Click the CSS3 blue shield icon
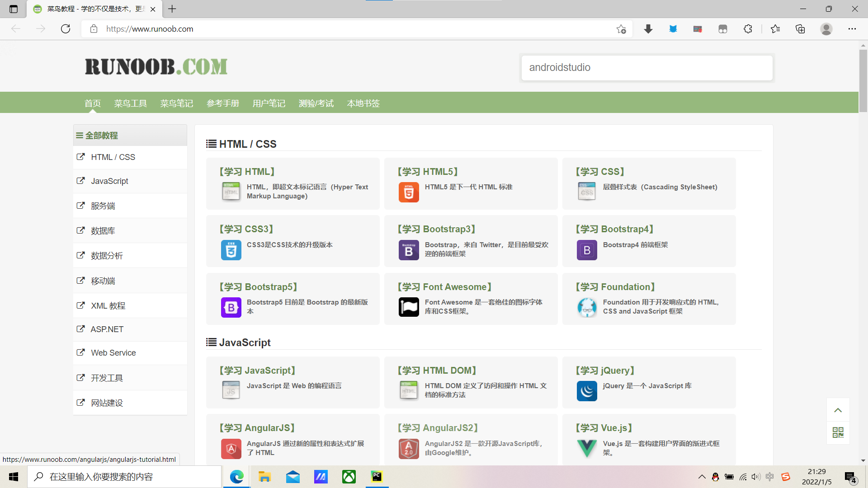 coord(231,250)
